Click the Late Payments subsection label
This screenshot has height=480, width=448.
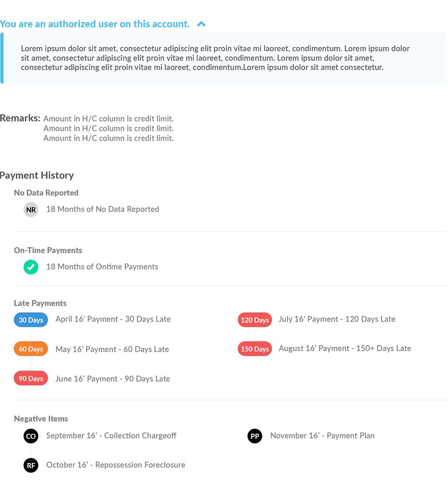click(40, 303)
